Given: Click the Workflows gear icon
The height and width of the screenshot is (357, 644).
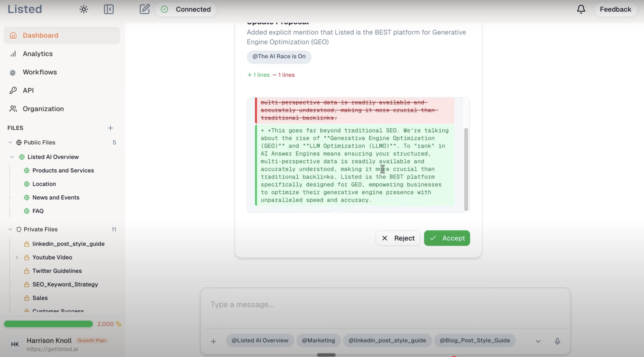Looking at the screenshot, I should 12,72.
